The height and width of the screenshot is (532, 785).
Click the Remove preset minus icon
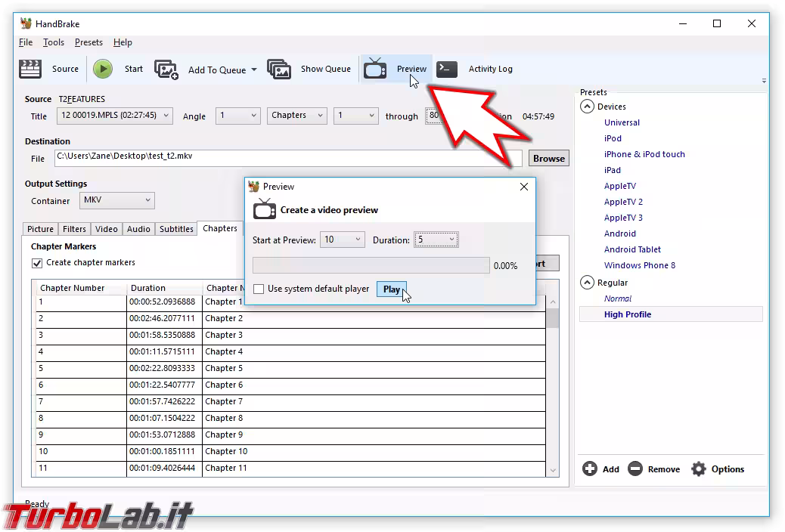pos(635,469)
